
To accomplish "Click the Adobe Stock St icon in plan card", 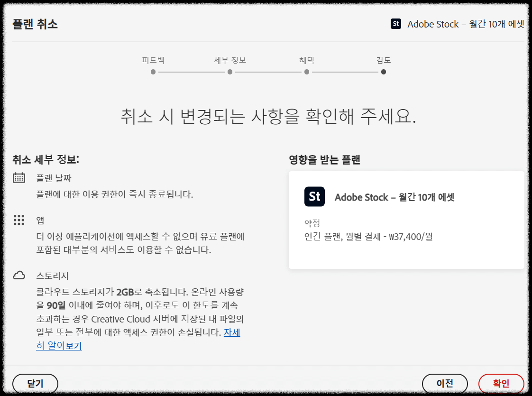I will tap(314, 196).
